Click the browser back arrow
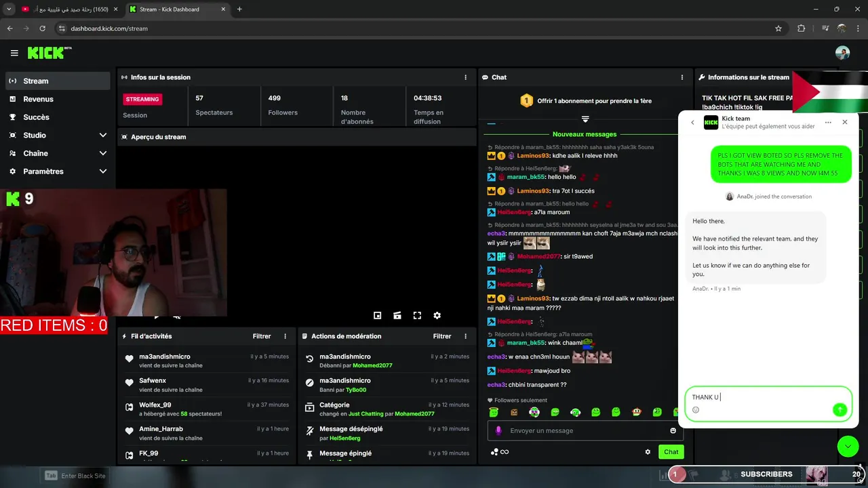 (9, 28)
